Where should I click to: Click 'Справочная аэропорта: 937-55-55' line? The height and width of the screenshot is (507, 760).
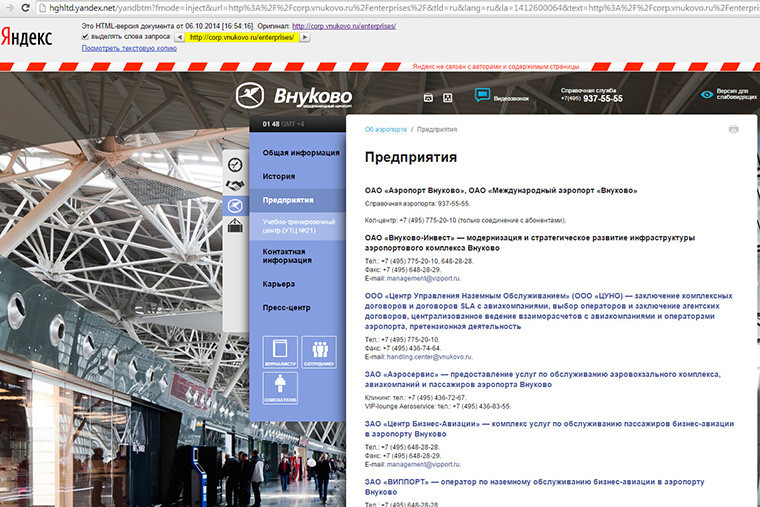pos(417,204)
